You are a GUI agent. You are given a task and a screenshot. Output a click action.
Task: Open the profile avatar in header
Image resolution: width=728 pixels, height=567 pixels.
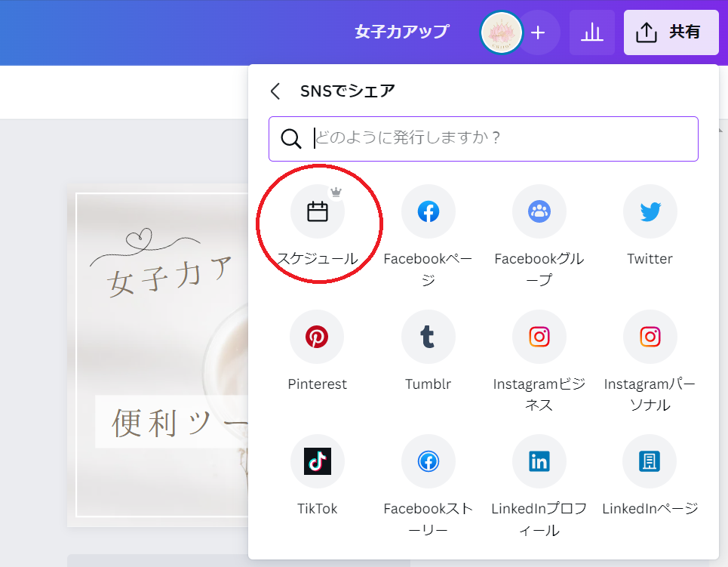[x=501, y=32]
